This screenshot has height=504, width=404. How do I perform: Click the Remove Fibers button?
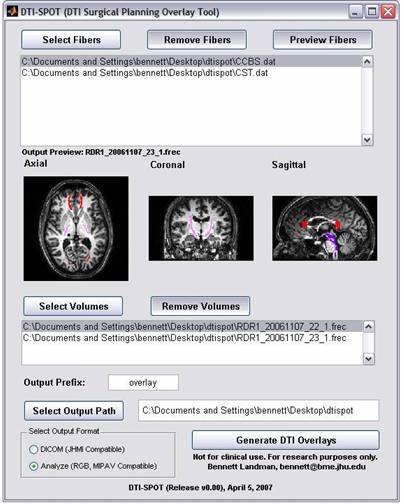pos(197,40)
